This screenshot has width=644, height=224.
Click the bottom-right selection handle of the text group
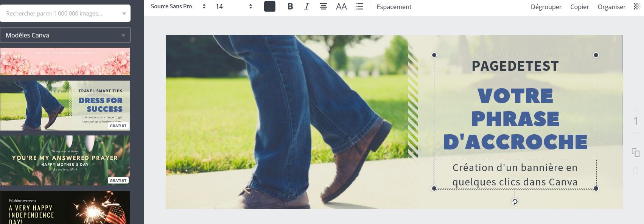click(x=596, y=188)
